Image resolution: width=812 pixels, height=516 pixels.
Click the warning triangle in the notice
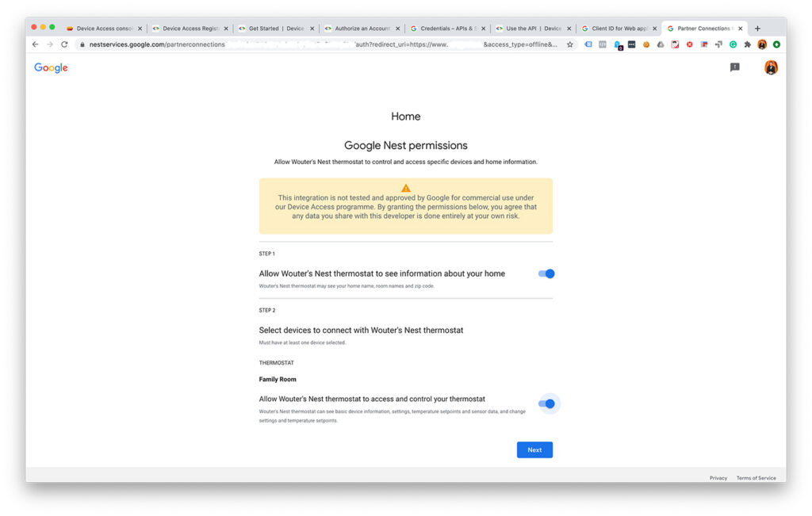(x=406, y=189)
